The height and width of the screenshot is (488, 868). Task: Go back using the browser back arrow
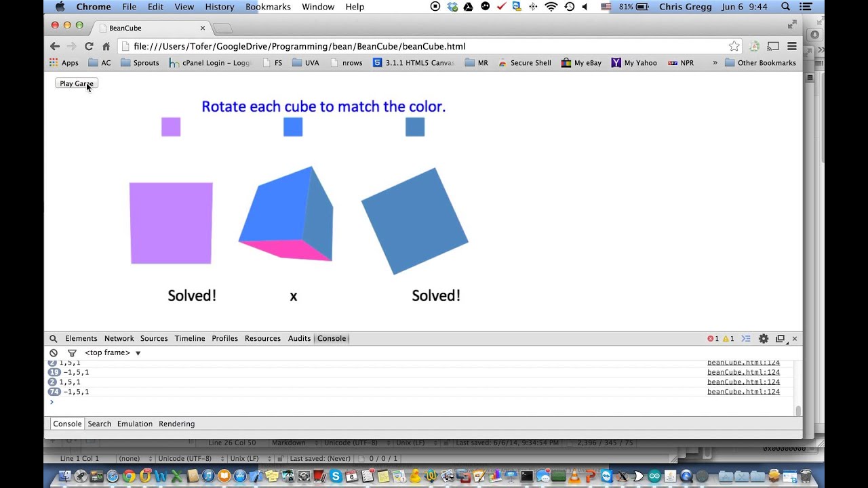tap(55, 46)
